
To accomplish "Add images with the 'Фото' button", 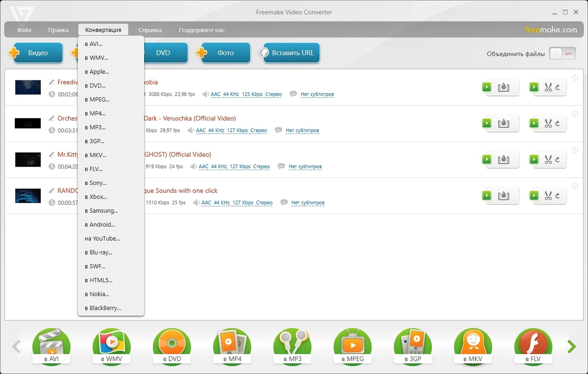I will pyautogui.click(x=224, y=53).
